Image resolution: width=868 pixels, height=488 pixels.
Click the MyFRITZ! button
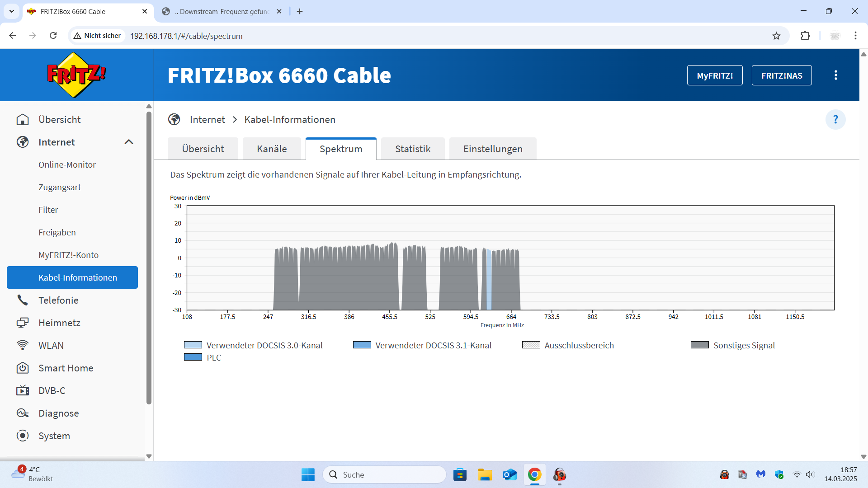[x=714, y=75]
